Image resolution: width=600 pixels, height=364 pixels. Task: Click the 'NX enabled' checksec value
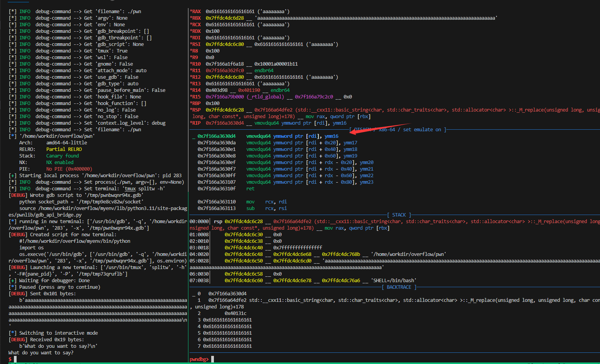tap(60, 163)
